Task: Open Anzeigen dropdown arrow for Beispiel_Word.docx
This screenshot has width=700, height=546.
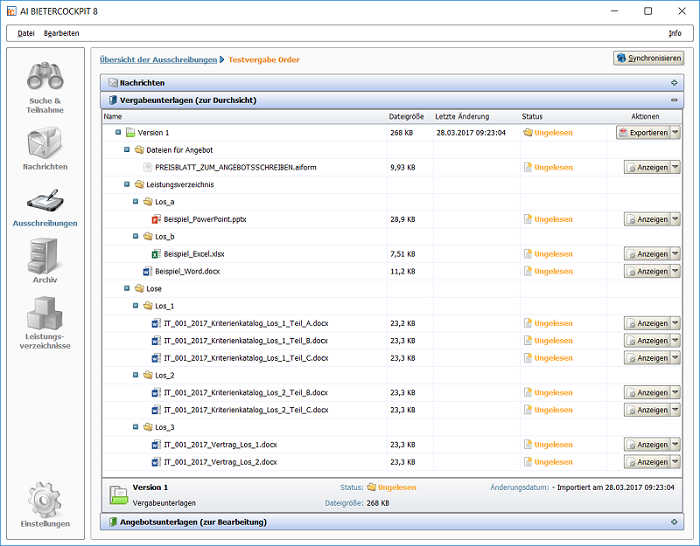Action: tap(675, 271)
